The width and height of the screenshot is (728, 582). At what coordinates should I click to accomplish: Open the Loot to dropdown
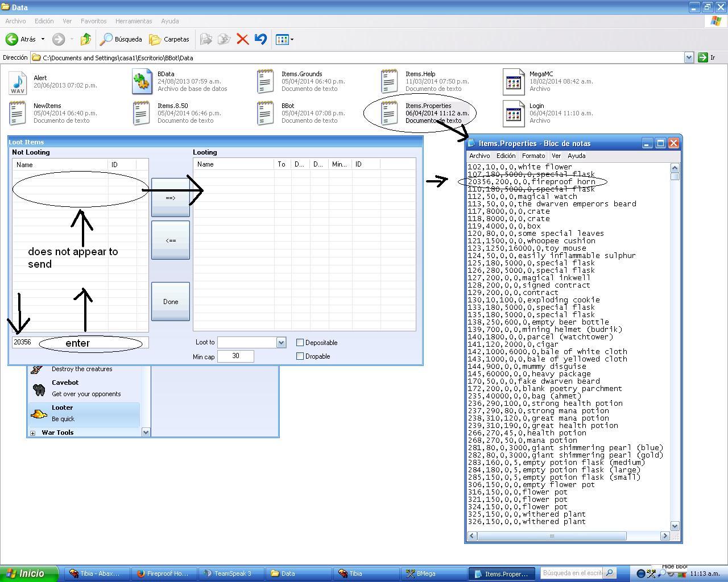[280, 343]
